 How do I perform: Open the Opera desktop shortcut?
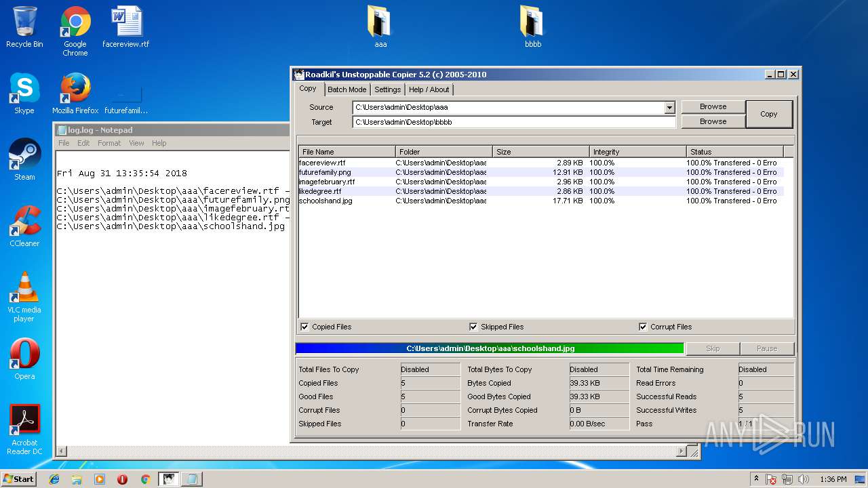point(24,359)
